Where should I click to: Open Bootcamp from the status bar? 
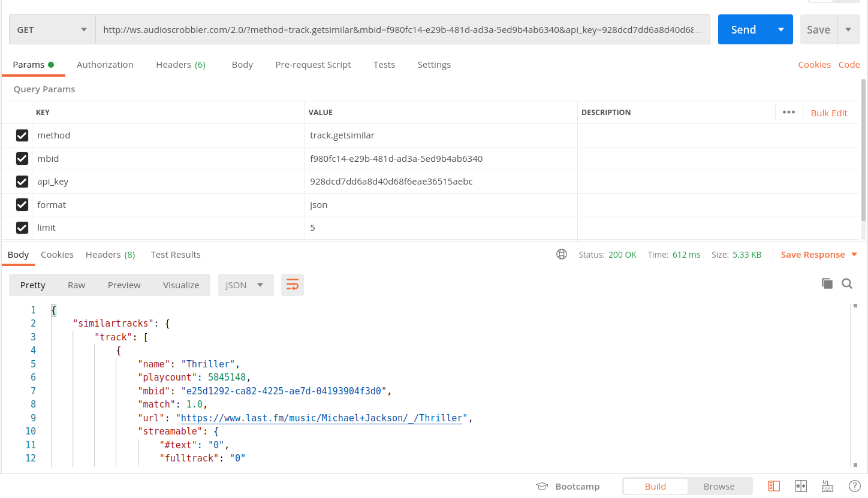pos(568,486)
